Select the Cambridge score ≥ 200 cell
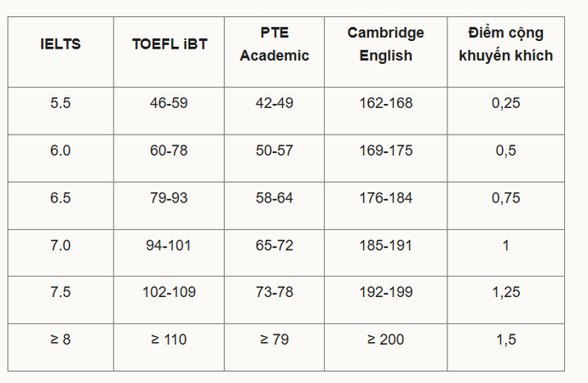588x383 pixels. tap(385, 340)
